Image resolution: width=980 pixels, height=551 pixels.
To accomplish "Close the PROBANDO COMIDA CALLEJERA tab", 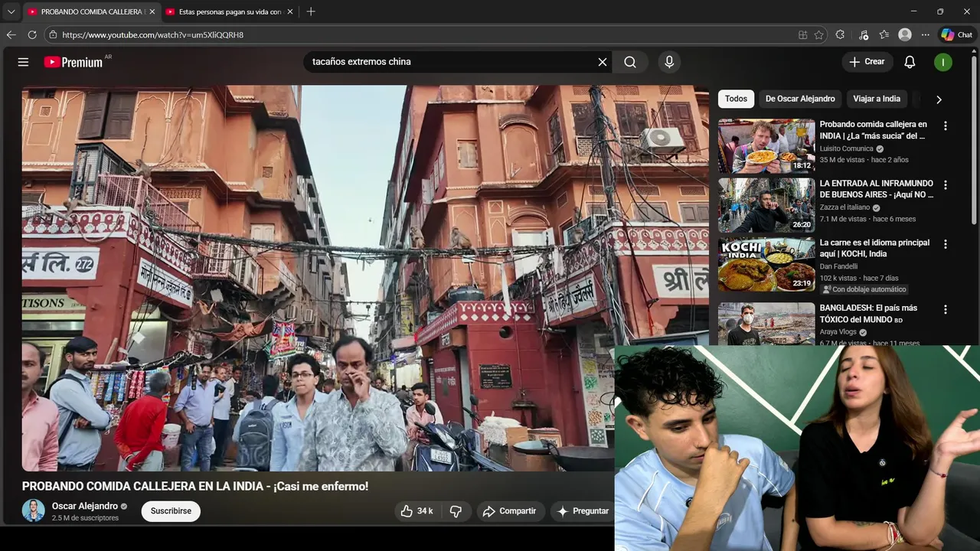I will pyautogui.click(x=152, y=11).
